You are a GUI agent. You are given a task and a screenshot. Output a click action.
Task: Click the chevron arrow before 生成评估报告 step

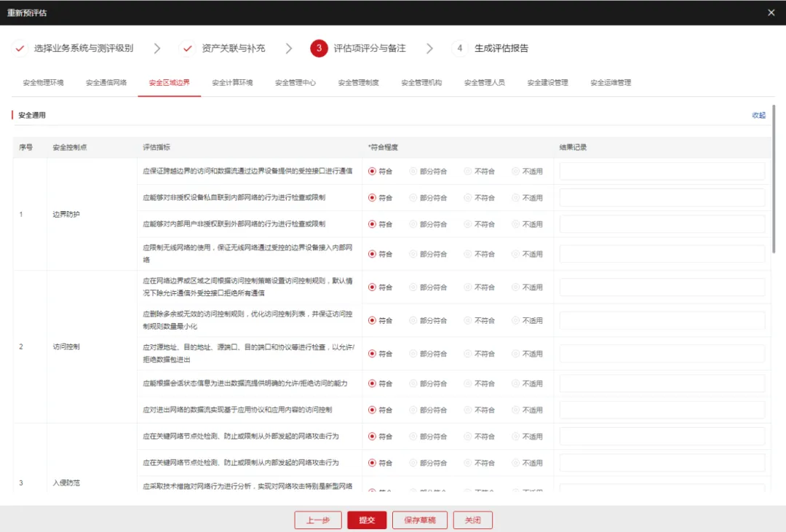coord(429,48)
